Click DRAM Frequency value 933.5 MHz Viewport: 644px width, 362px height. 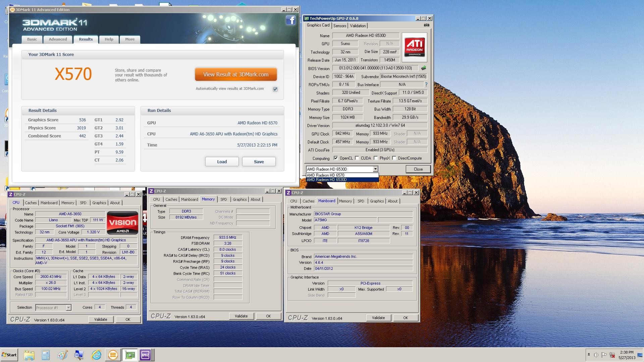click(228, 237)
